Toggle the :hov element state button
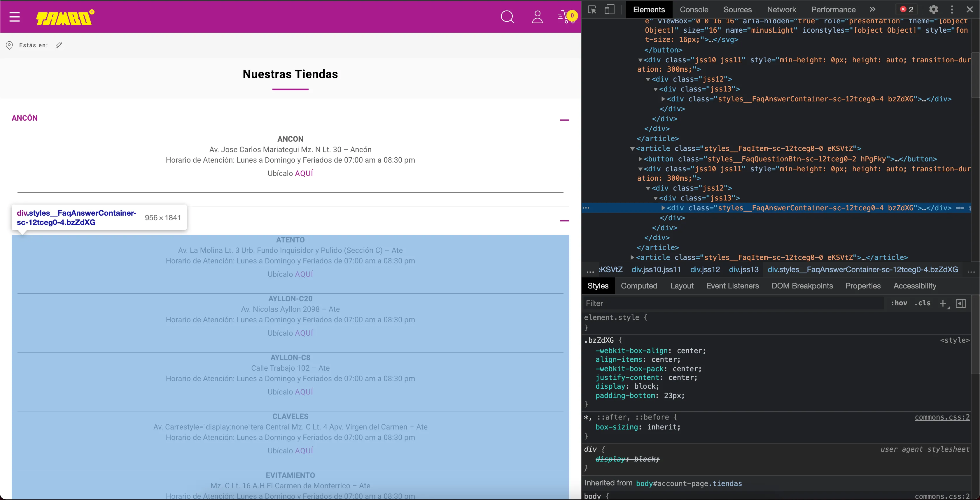Viewport: 980px width, 500px height. (899, 303)
